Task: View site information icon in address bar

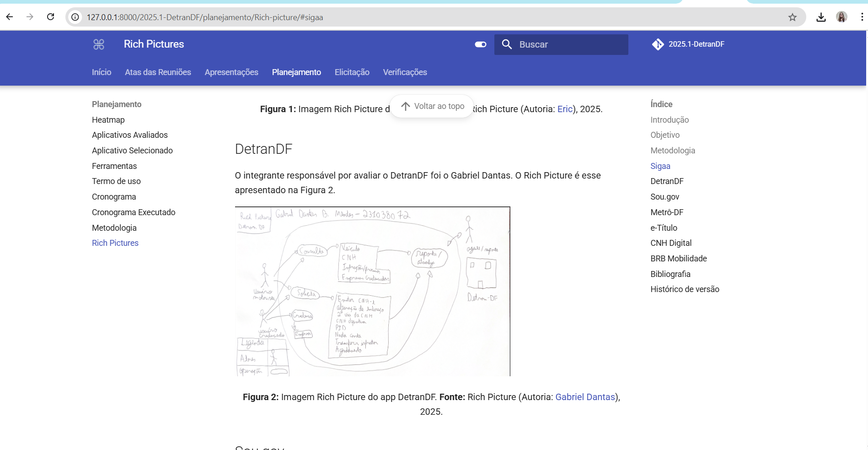Action: [75, 17]
